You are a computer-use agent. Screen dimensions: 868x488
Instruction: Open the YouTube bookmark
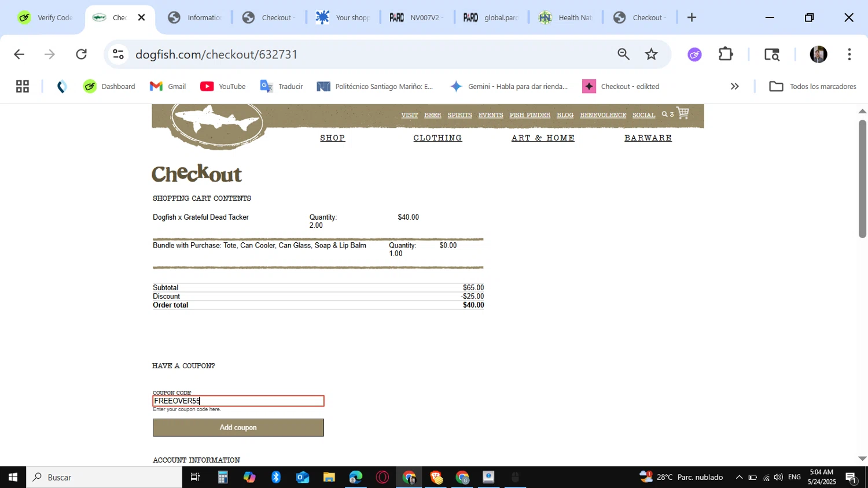223,86
